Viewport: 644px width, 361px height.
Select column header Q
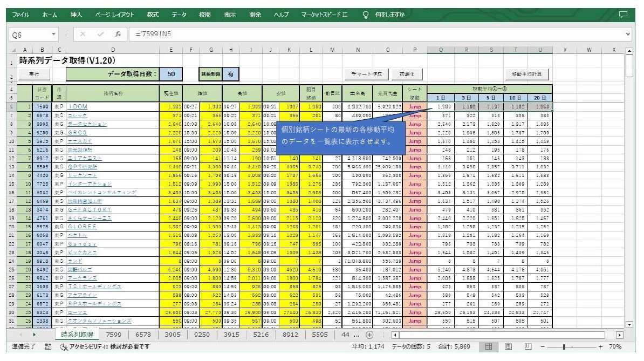[441, 50]
